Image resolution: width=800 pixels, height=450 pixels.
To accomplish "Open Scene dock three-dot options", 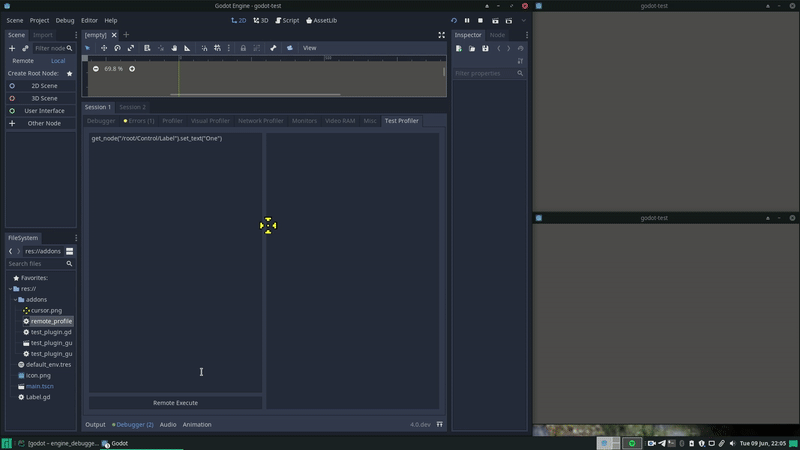I will [x=76, y=35].
